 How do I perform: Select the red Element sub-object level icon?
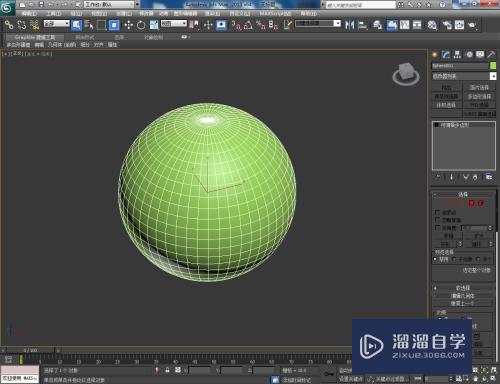point(480,203)
